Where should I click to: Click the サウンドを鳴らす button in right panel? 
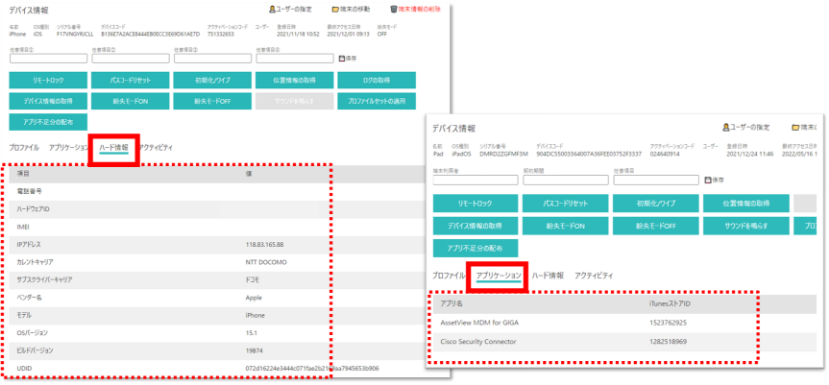(x=746, y=226)
